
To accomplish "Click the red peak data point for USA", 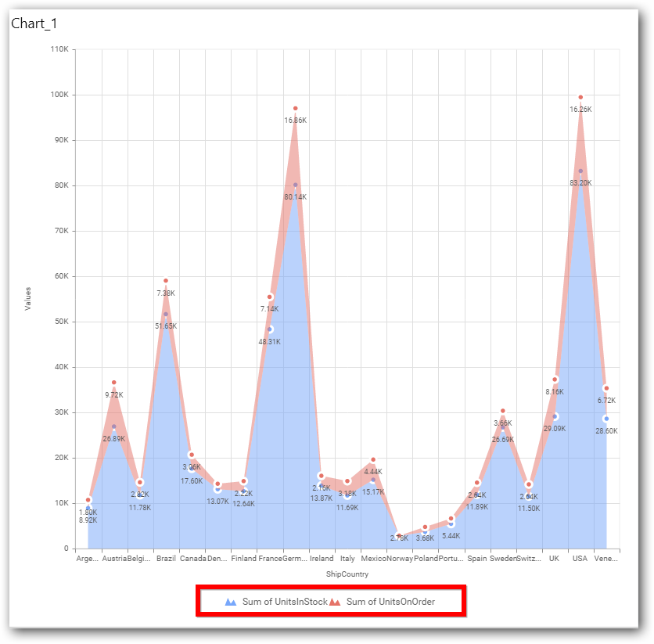I will tap(580, 97).
